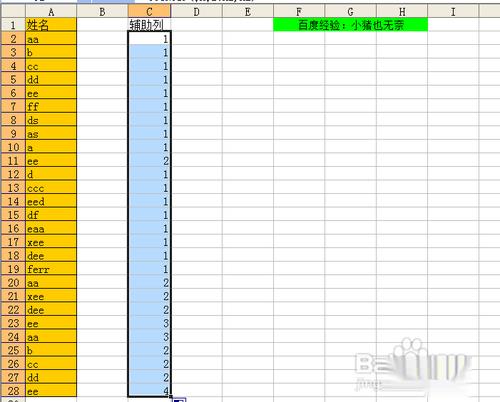Click the 姓名 header cell

point(51,25)
